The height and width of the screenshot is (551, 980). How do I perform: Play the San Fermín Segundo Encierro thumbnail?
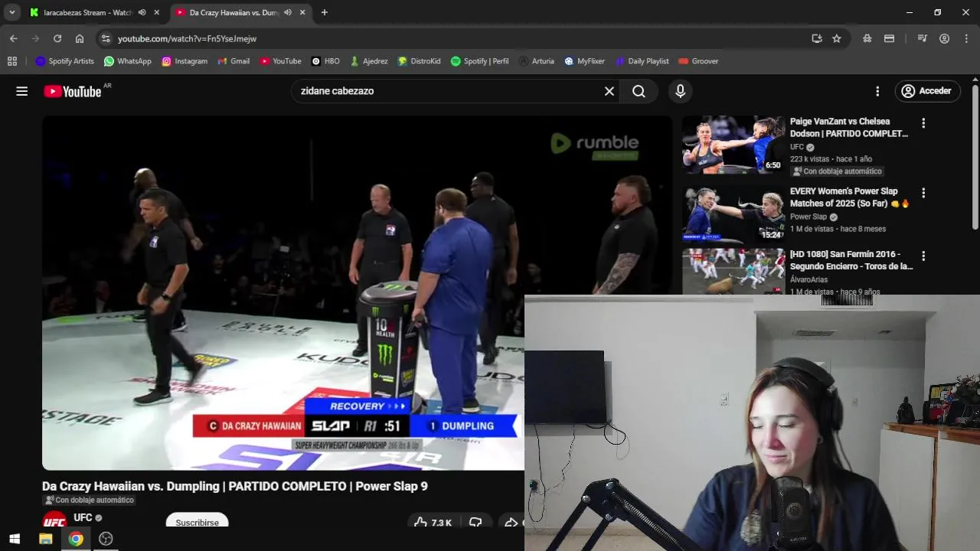coord(733,272)
